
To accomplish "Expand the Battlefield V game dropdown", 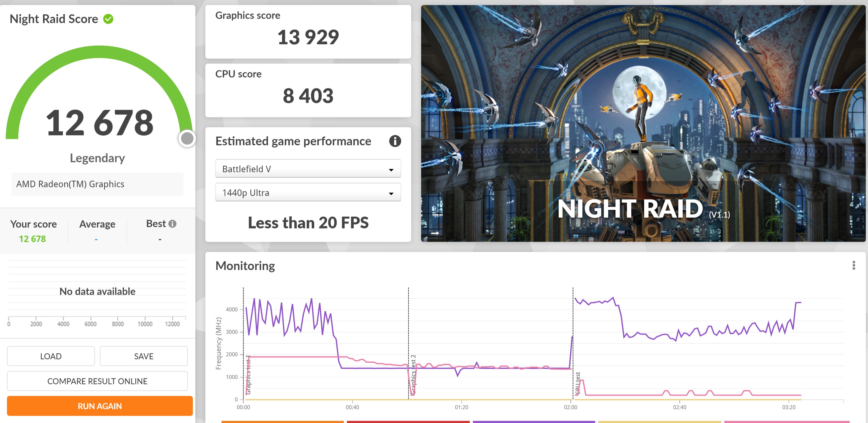I will coord(308,169).
